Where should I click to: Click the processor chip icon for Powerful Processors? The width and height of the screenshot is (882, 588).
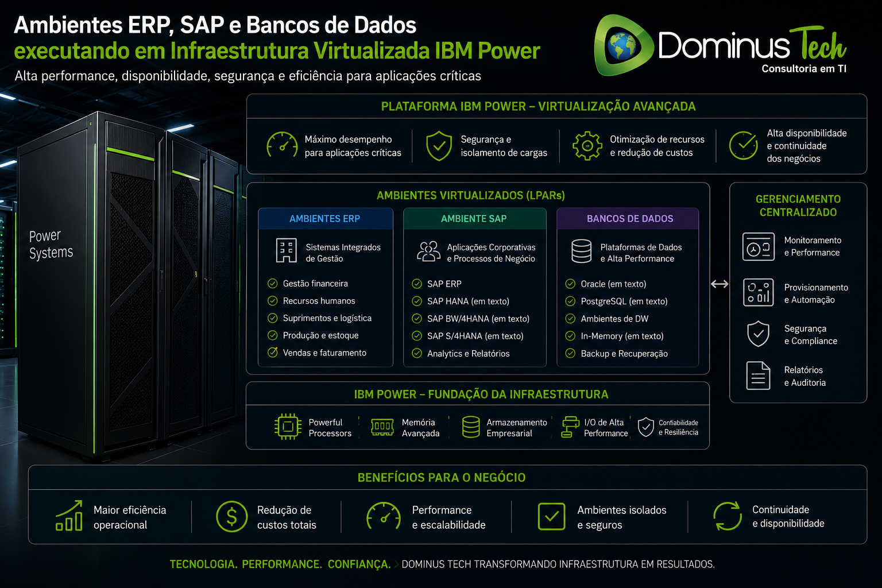tap(288, 427)
